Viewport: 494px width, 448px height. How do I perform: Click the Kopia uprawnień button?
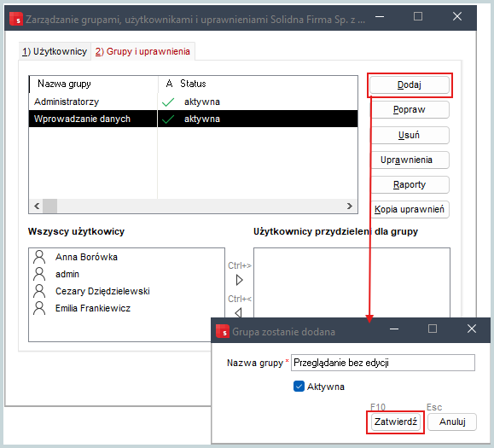[x=410, y=209]
